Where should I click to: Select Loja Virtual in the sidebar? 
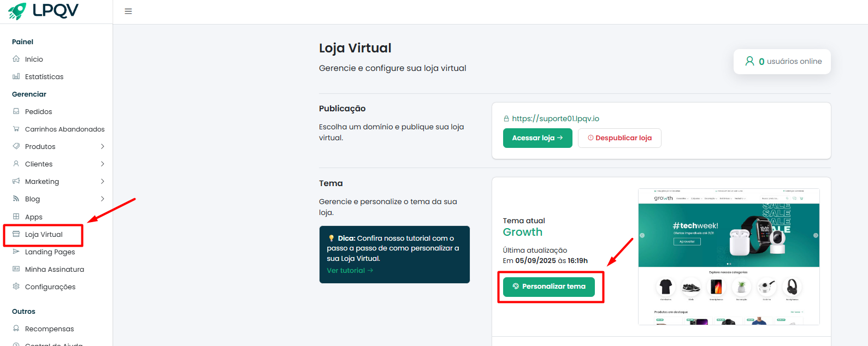click(x=44, y=234)
